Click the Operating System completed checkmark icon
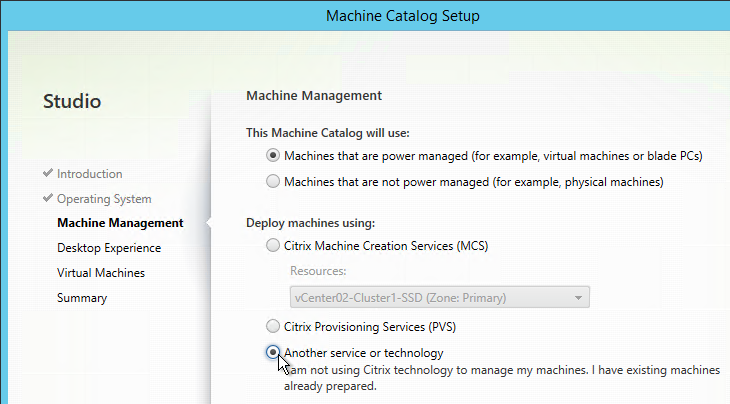This screenshot has height=404, width=730. pyautogui.click(x=47, y=198)
